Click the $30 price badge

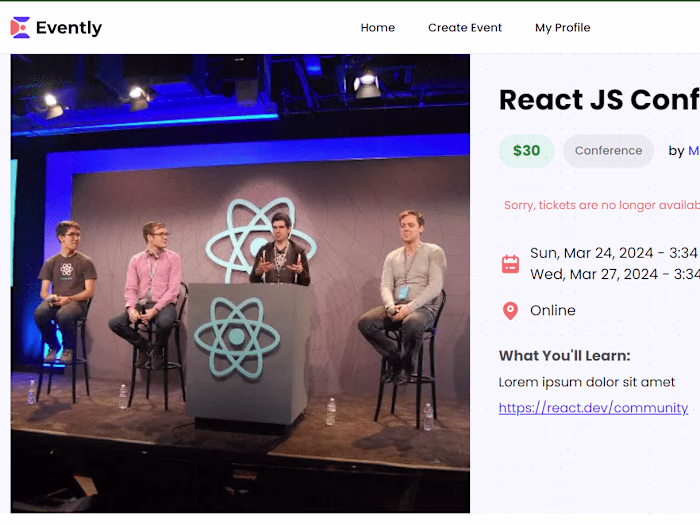[526, 151]
